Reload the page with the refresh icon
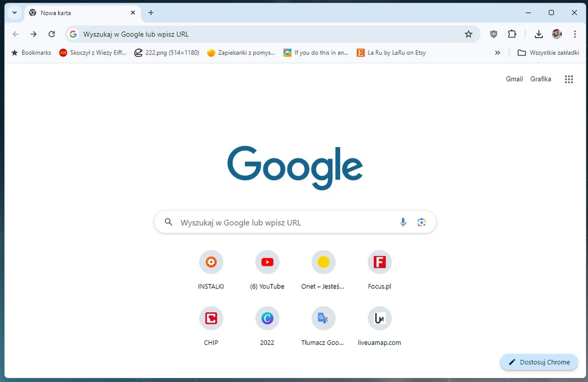 tap(51, 34)
